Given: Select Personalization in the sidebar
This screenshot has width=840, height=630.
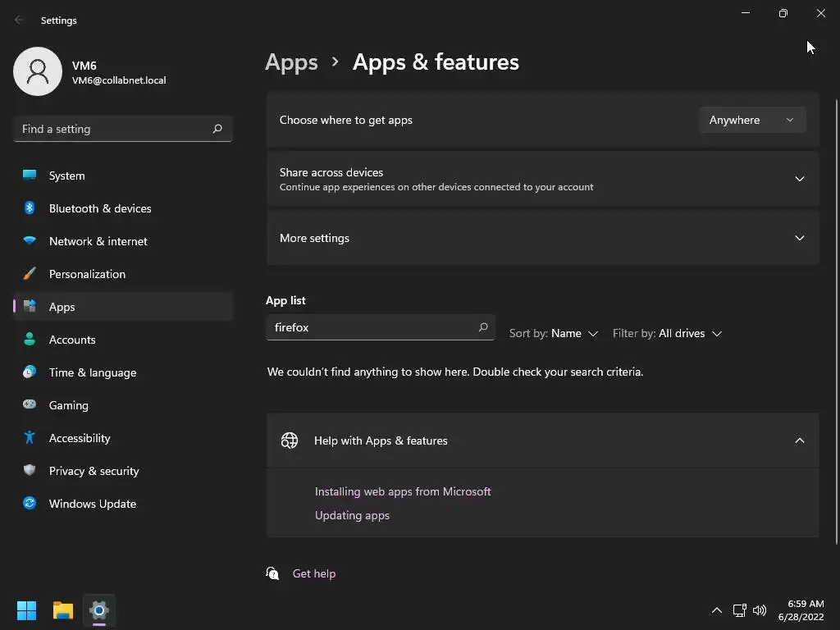Looking at the screenshot, I should tap(87, 274).
